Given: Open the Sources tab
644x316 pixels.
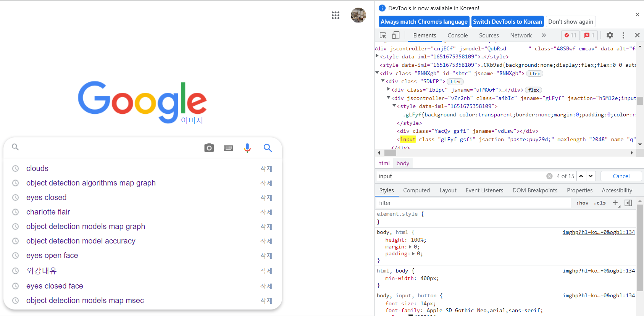Looking at the screenshot, I should (x=489, y=35).
